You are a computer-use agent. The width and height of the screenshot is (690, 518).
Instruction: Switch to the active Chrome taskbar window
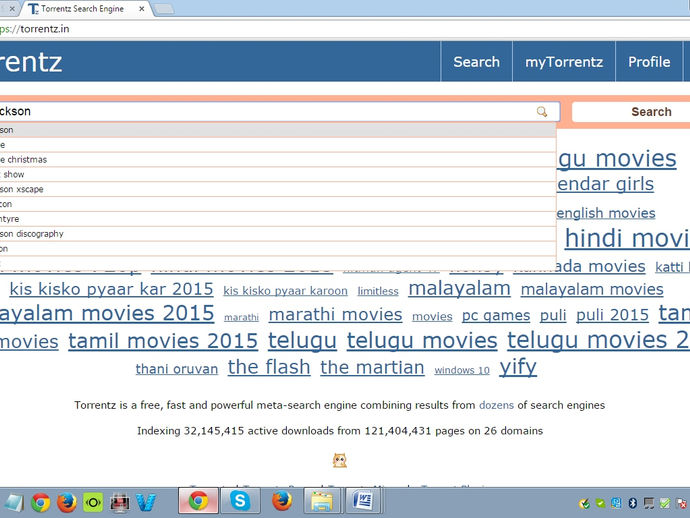click(198, 501)
